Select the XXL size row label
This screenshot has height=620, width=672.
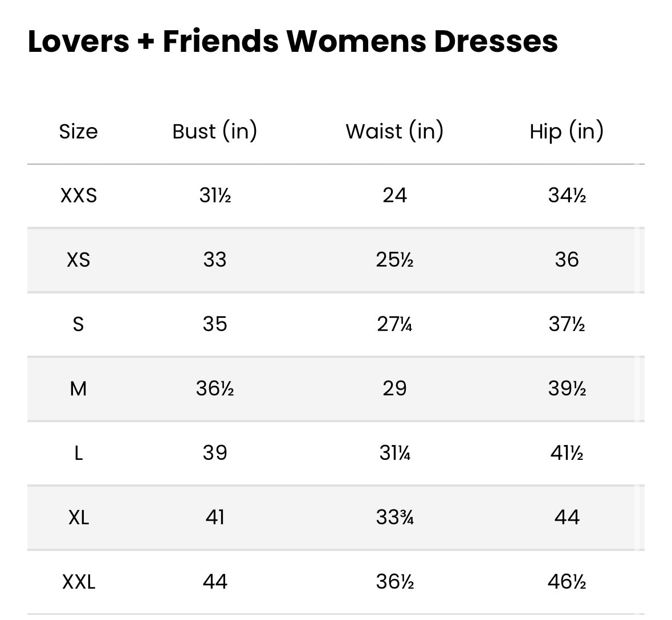point(79,582)
